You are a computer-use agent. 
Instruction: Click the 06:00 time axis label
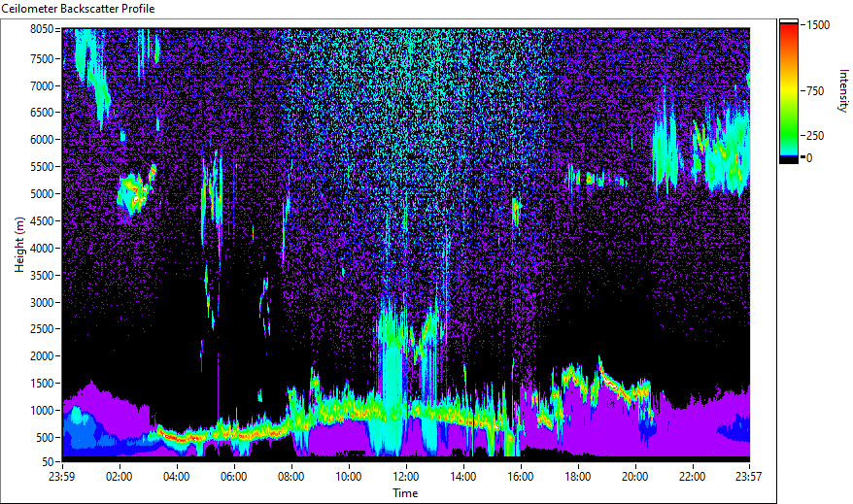(x=234, y=477)
